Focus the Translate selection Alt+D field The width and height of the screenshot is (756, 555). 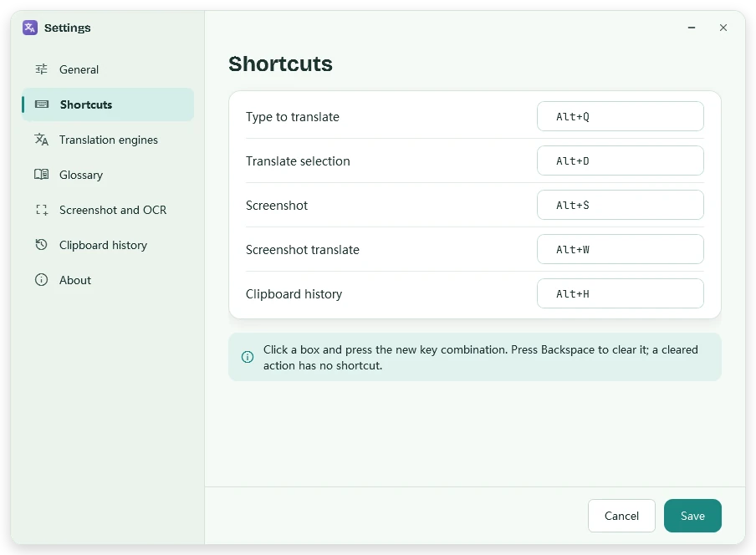pyautogui.click(x=620, y=160)
